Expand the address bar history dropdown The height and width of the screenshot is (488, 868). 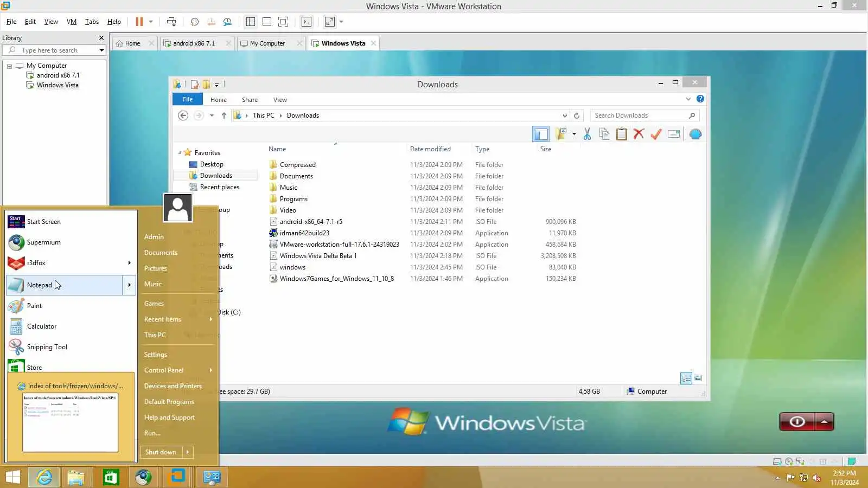pyautogui.click(x=565, y=115)
